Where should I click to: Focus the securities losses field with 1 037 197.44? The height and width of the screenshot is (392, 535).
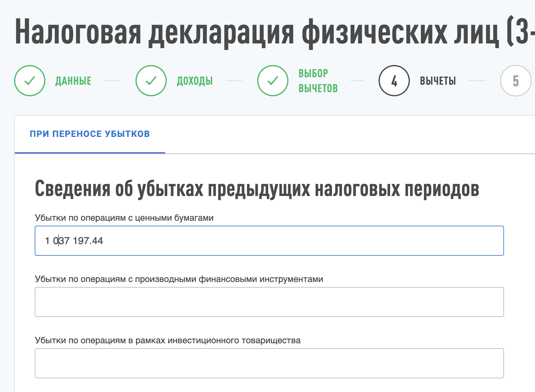[269, 241]
